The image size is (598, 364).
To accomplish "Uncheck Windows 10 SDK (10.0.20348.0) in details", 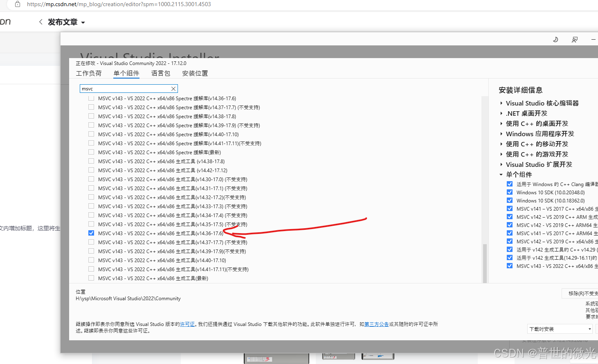I will coord(510,192).
